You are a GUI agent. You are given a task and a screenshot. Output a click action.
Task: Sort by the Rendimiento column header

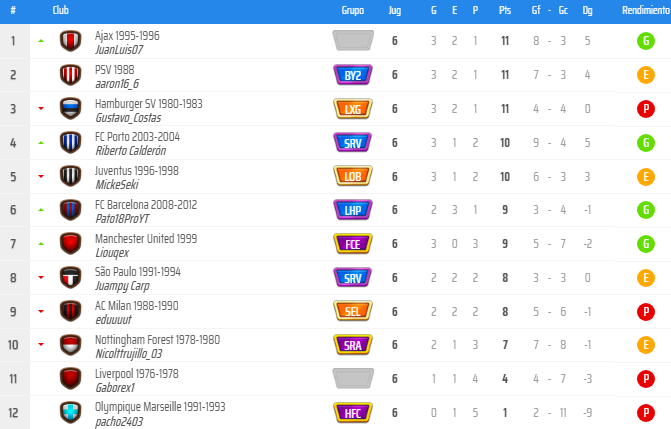pyautogui.click(x=646, y=9)
